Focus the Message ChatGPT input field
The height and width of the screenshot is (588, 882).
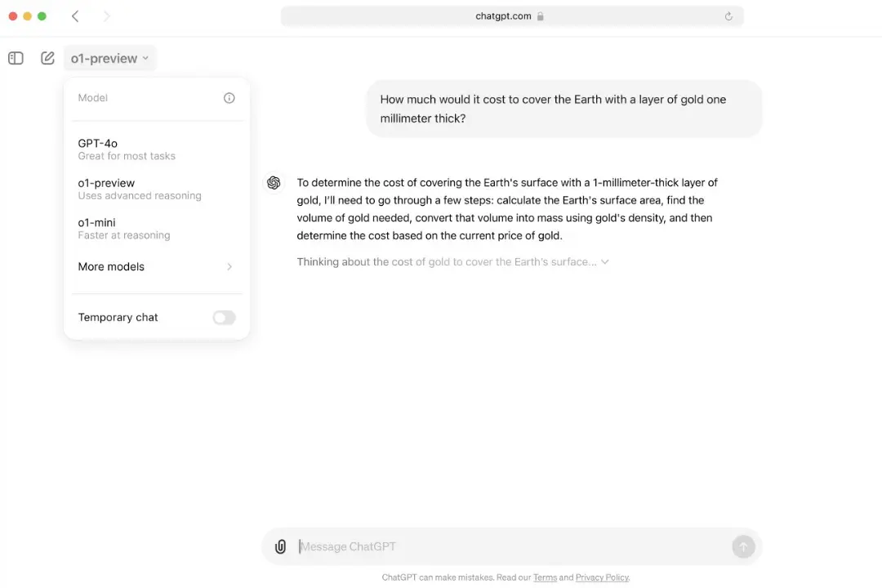pos(512,546)
